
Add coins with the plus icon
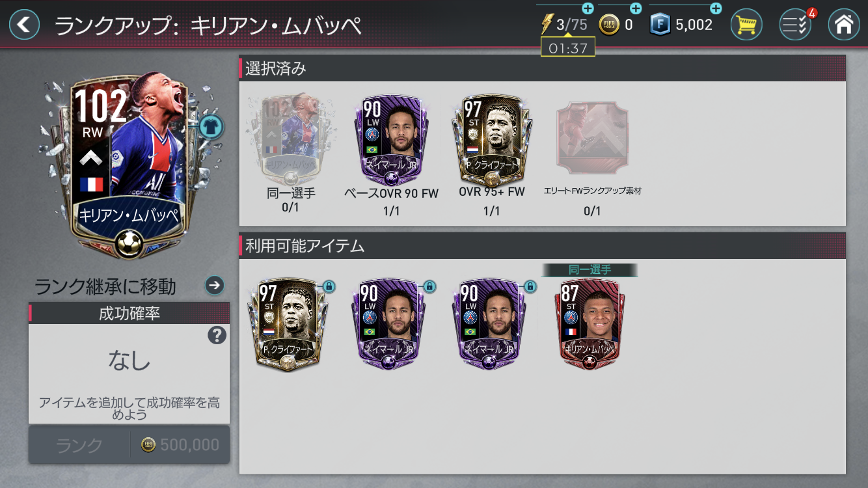coord(636,8)
